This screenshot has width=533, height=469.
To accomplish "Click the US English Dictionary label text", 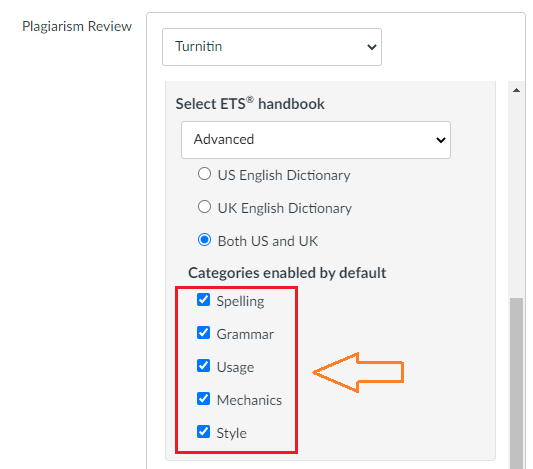I will (284, 175).
